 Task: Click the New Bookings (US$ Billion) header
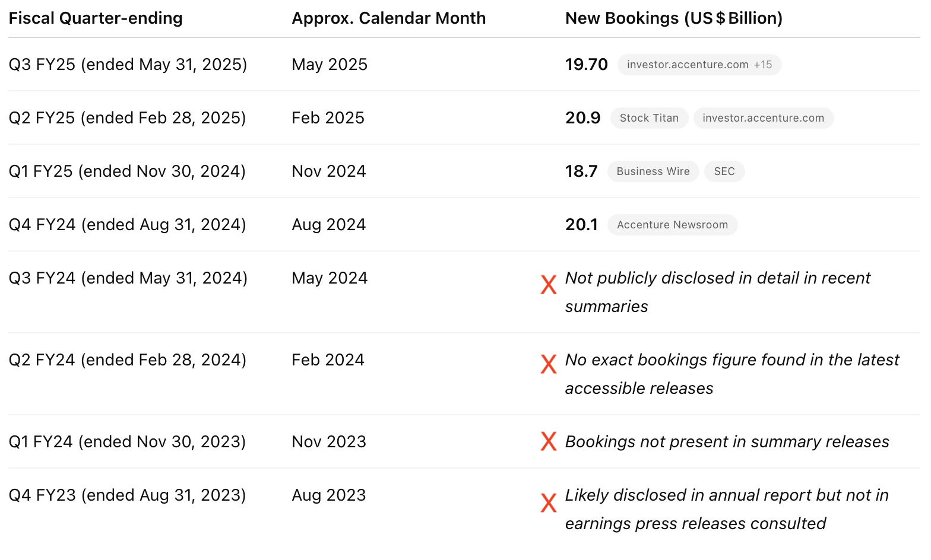coord(673,18)
